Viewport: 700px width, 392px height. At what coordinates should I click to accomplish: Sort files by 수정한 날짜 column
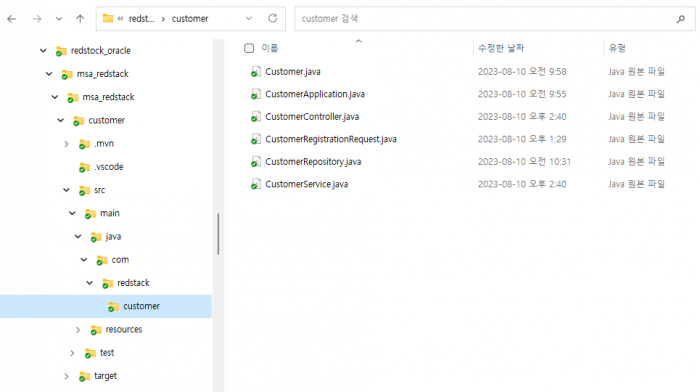pyautogui.click(x=501, y=48)
